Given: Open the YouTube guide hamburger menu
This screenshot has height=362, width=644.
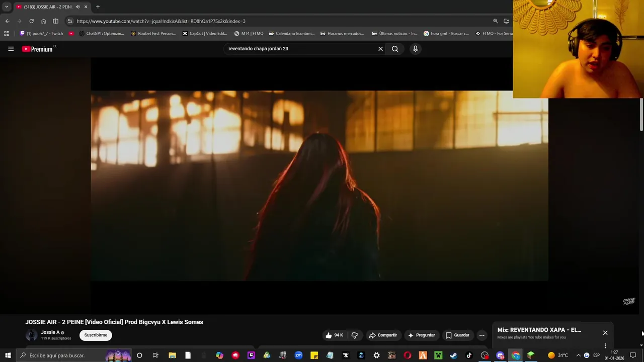Looking at the screenshot, I should click(x=11, y=49).
